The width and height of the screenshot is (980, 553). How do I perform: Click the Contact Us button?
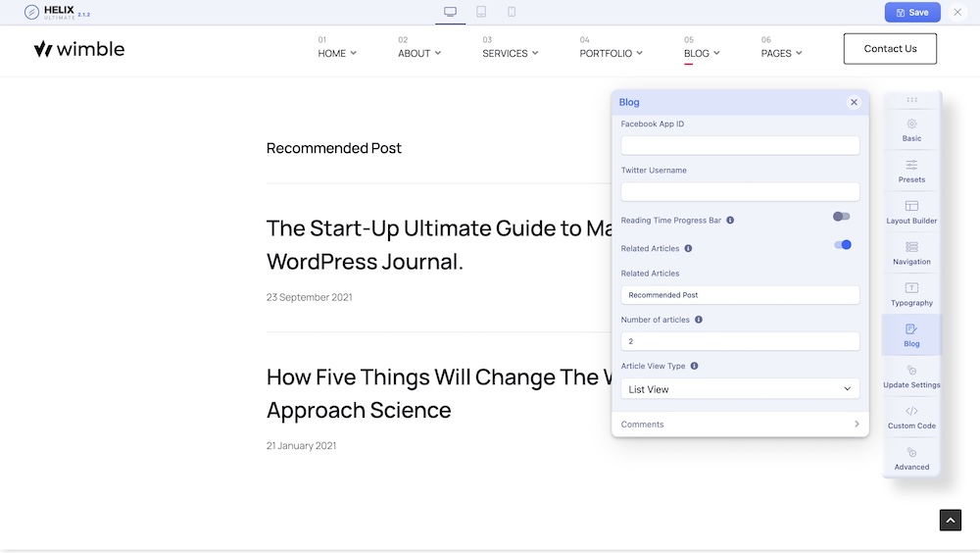tap(890, 49)
